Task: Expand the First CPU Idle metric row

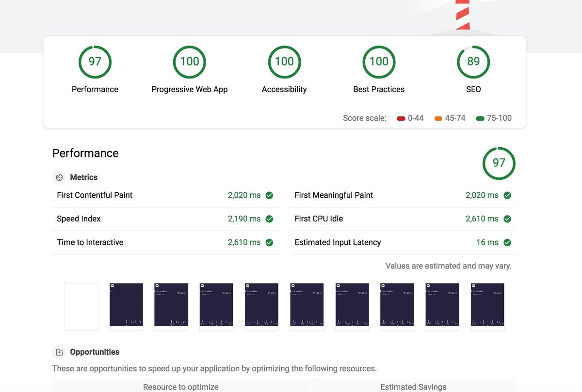Action: [403, 219]
